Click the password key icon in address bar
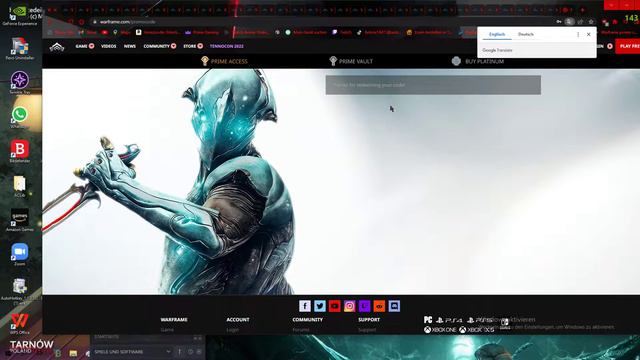Screen dimensions: 640x360 click(x=559, y=22)
